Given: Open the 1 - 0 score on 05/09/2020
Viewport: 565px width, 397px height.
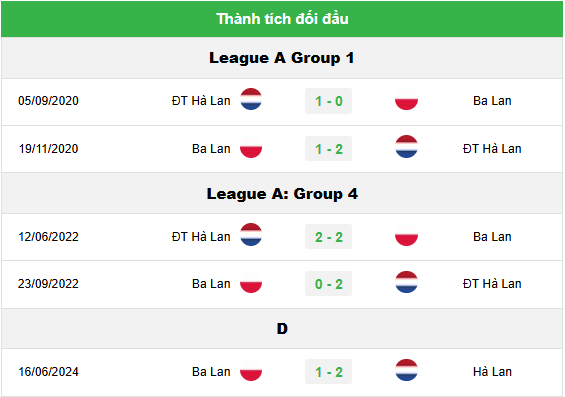Looking at the screenshot, I should coord(328,101).
